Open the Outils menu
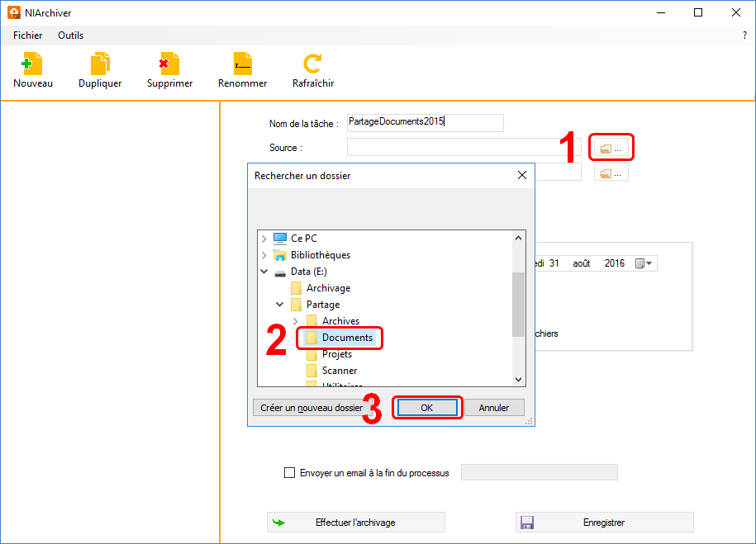The image size is (756, 544). pos(70,35)
